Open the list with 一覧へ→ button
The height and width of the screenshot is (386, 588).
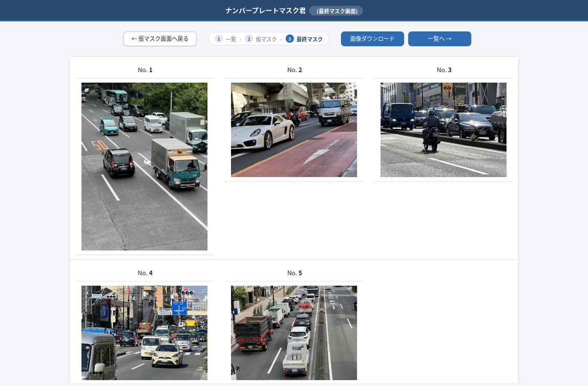click(439, 38)
